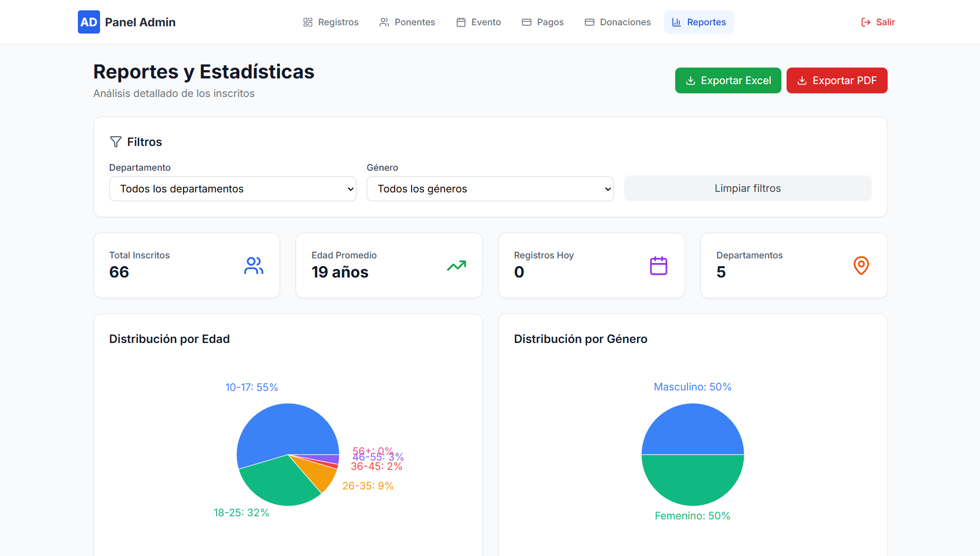Click the download icon on Exportar PDF
Viewport: 980px width, 556px height.
[802, 81]
